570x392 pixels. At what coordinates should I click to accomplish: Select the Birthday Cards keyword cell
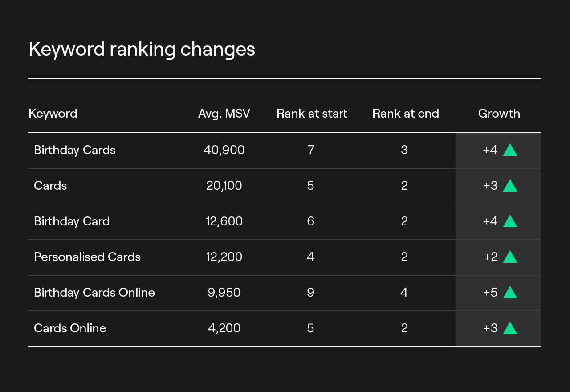click(x=74, y=150)
